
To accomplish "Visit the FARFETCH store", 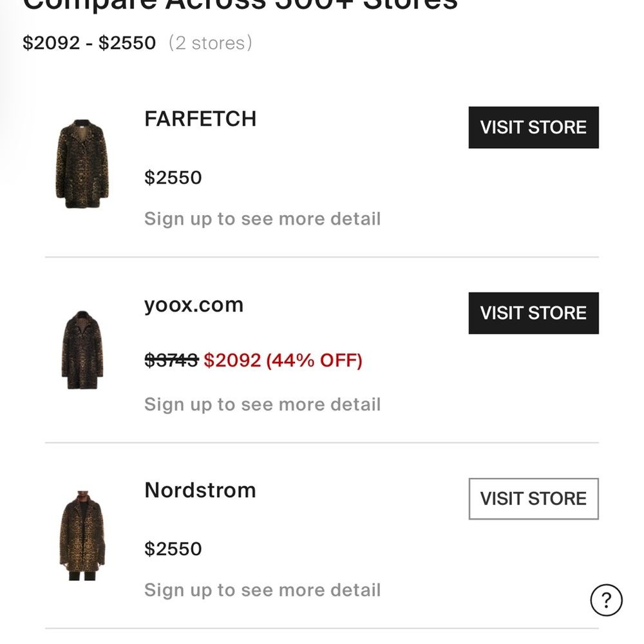I will point(533,128).
